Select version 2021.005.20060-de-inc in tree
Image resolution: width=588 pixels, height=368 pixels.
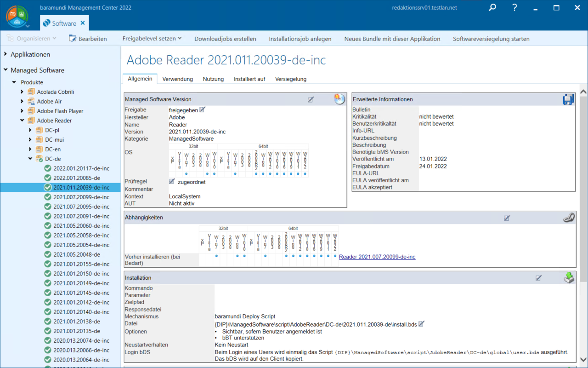pos(81,226)
